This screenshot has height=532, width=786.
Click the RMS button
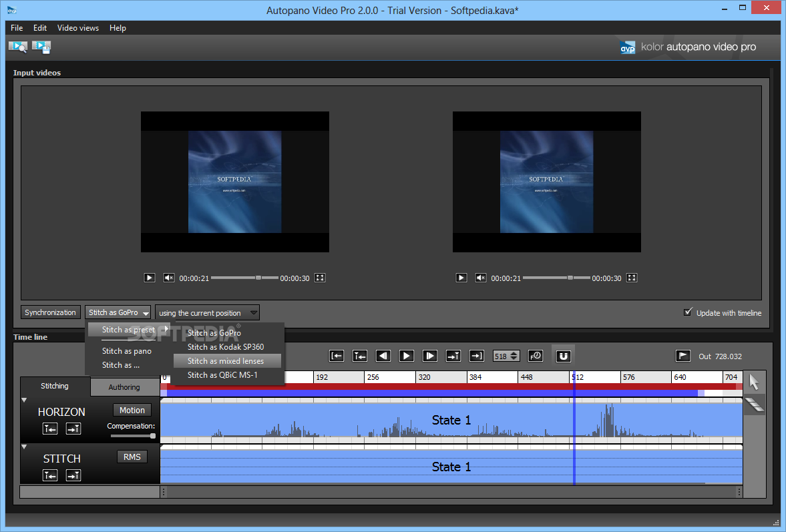pyautogui.click(x=132, y=457)
